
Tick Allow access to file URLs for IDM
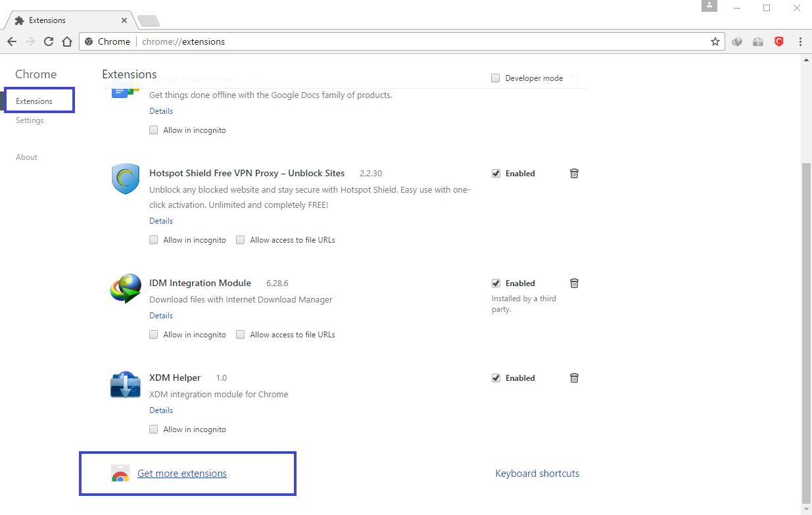click(240, 334)
